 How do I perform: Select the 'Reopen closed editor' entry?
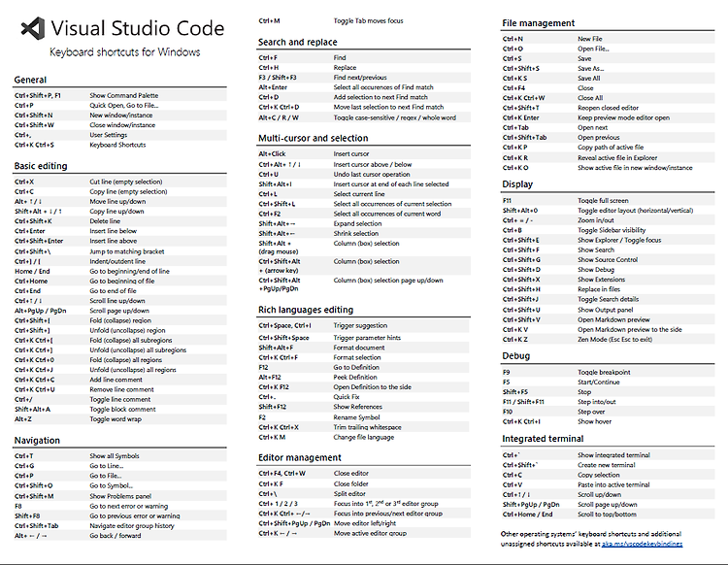[x=609, y=108]
